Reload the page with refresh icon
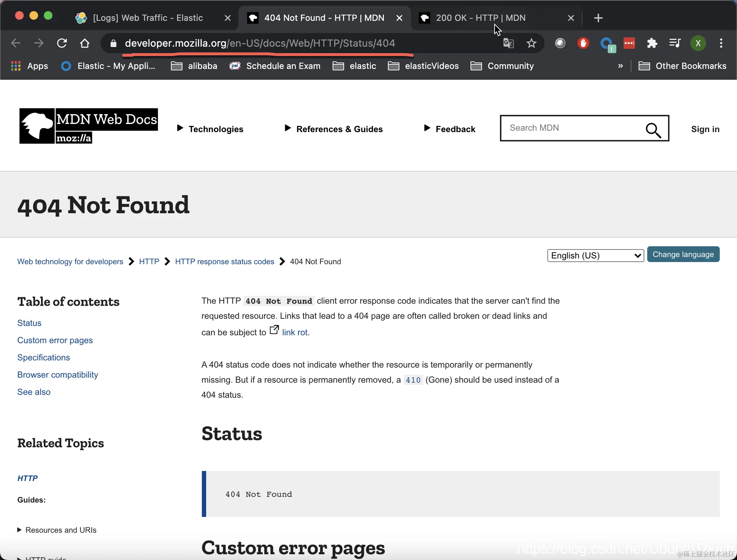Viewport: 737px width, 560px height. tap(62, 43)
